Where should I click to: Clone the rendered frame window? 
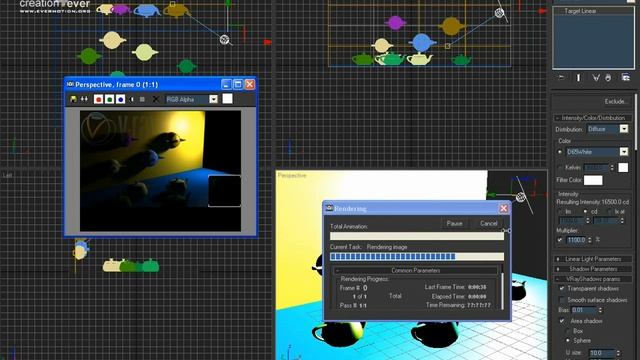84,99
